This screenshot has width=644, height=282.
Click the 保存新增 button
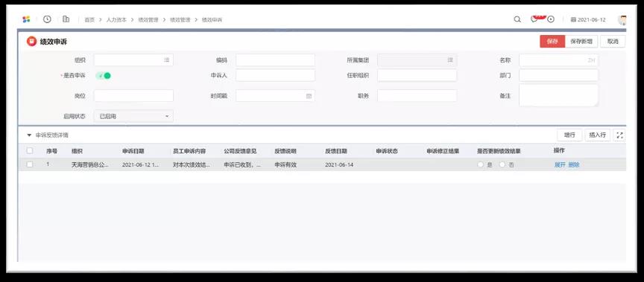pyautogui.click(x=581, y=42)
